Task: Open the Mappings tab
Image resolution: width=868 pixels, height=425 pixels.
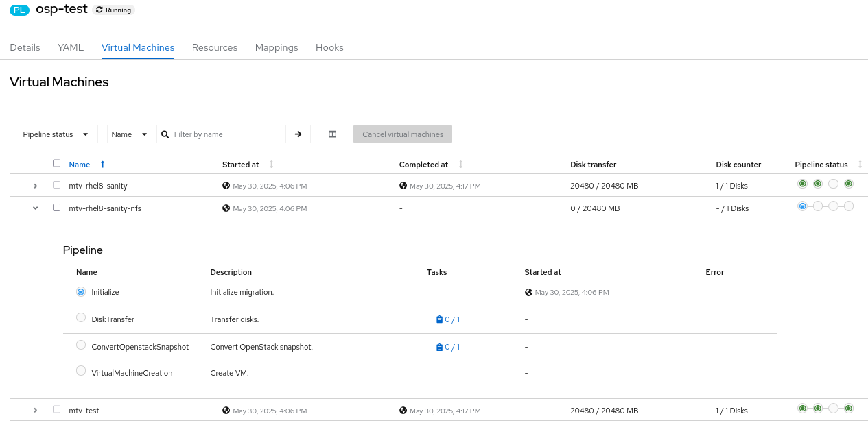Action: (277, 47)
